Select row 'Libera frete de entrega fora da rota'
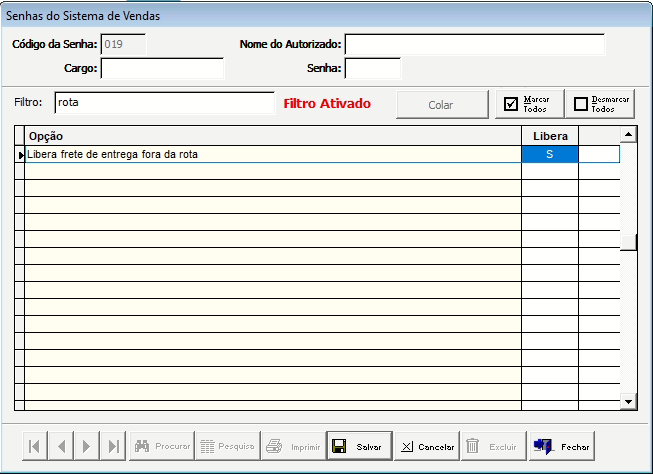653x474 pixels. pos(273,155)
